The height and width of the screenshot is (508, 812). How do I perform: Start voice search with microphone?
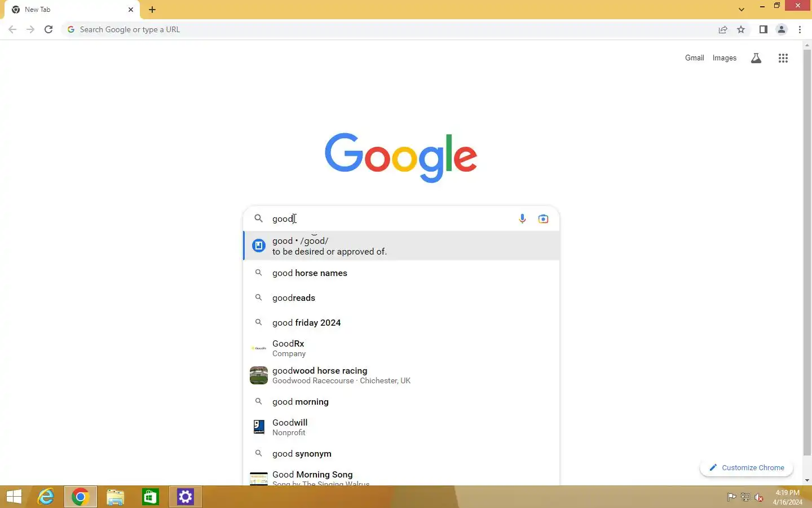tap(522, 218)
